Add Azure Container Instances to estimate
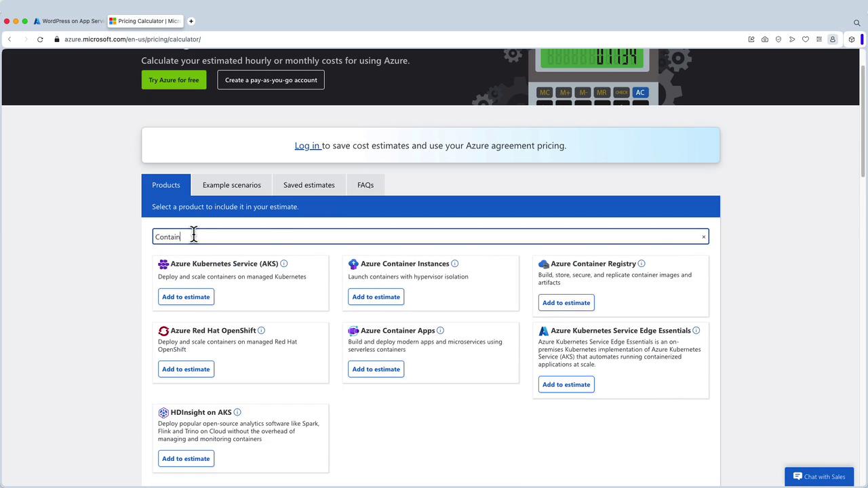The image size is (868, 488). pyautogui.click(x=376, y=297)
